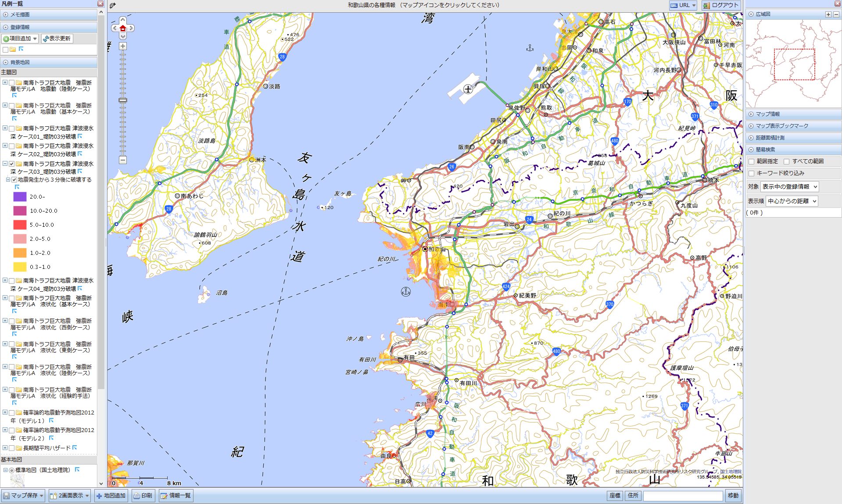Click the plus icon in the 広域図 header
The height and width of the screenshot is (504, 842).
828,14
